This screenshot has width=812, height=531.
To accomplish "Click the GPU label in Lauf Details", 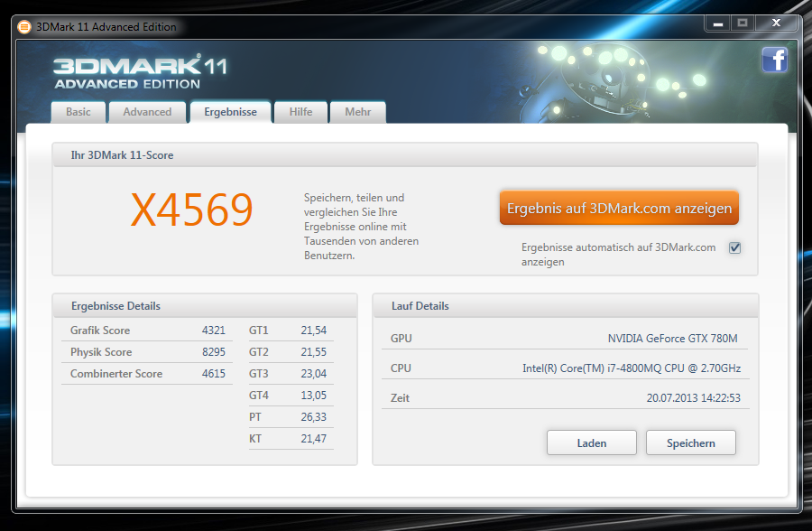I will point(401,339).
